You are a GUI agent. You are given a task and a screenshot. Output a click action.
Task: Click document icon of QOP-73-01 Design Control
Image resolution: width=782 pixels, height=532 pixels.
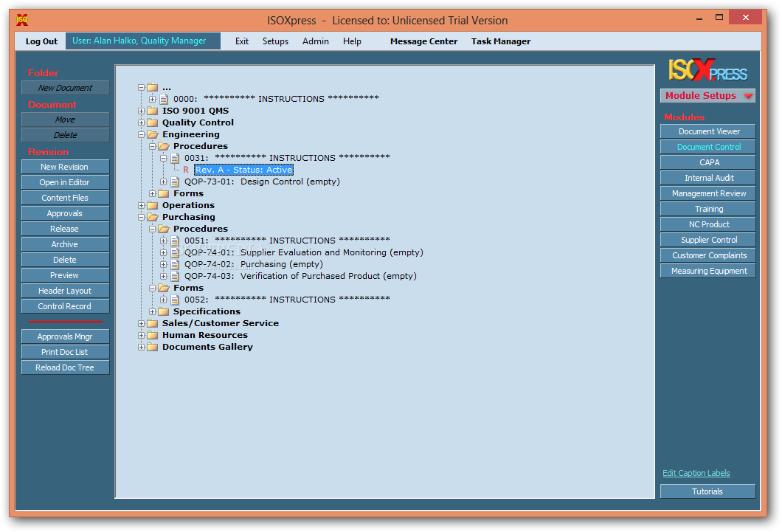(175, 182)
